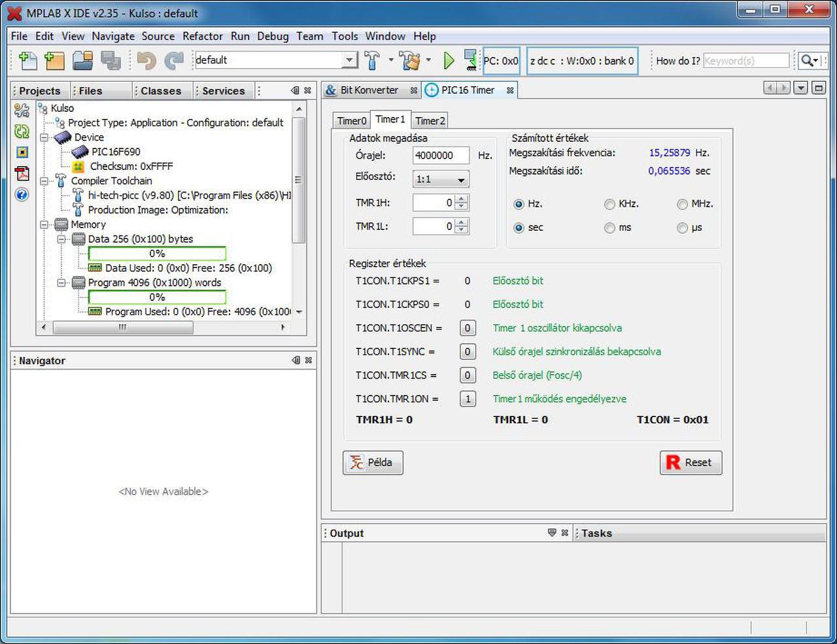Switch to the Tasks tab

(596, 533)
